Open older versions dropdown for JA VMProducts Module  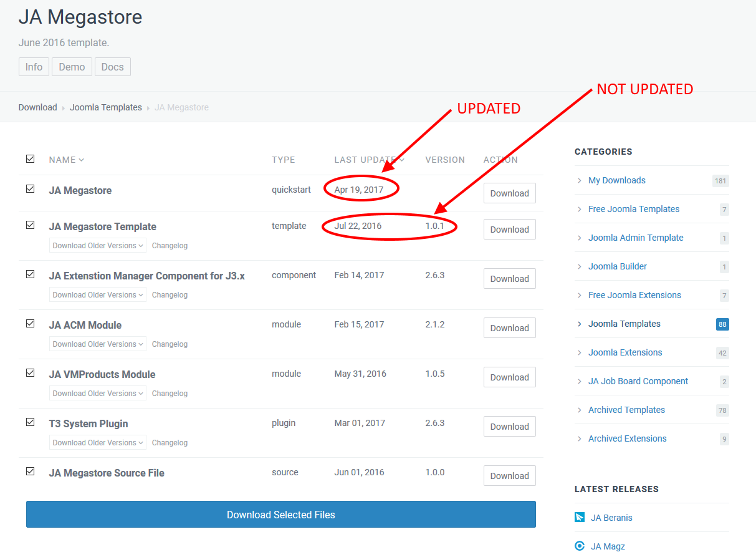point(98,394)
